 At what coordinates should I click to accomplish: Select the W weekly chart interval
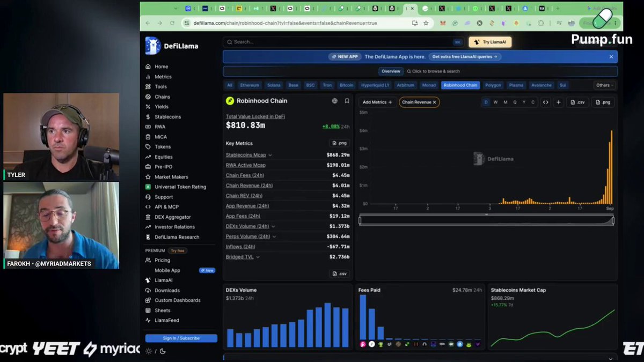(495, 102)
